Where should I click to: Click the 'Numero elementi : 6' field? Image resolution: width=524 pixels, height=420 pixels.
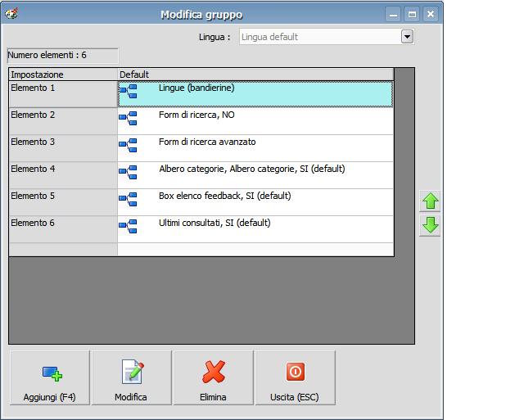coord(63,56)
